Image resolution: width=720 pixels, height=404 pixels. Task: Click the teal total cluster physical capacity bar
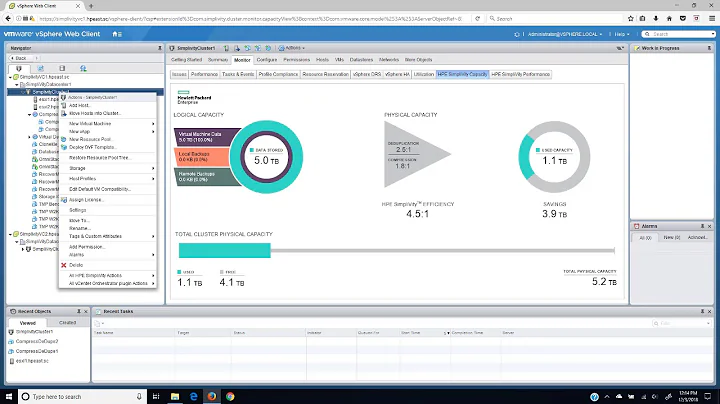[x=225, y=251]
